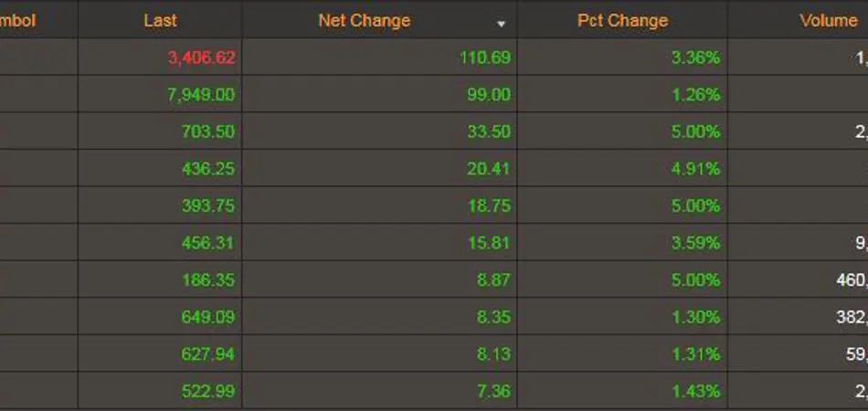Sort by Pct Change column header
The height and width of the screenshot is (411, 868).
click(x=622, y=20)
